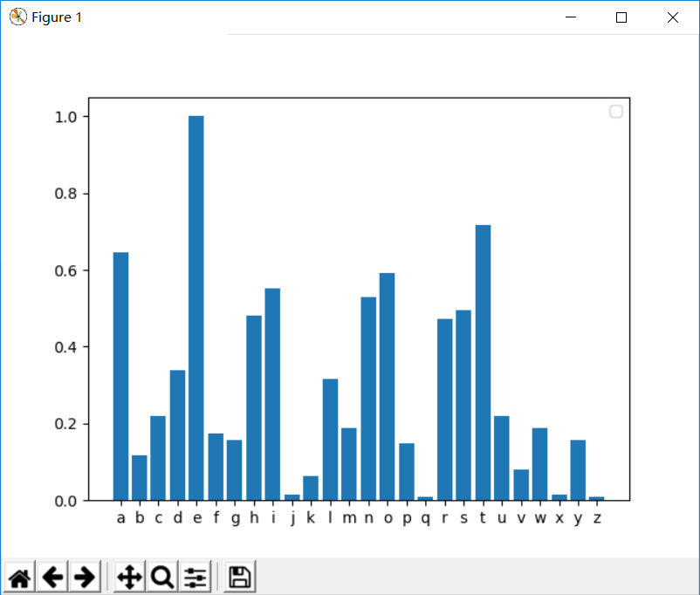Image resolution: width=700 pixels, height=595 pixels.
Task: Select the Zoom to rectangle tool
Action: coord(162,578)
